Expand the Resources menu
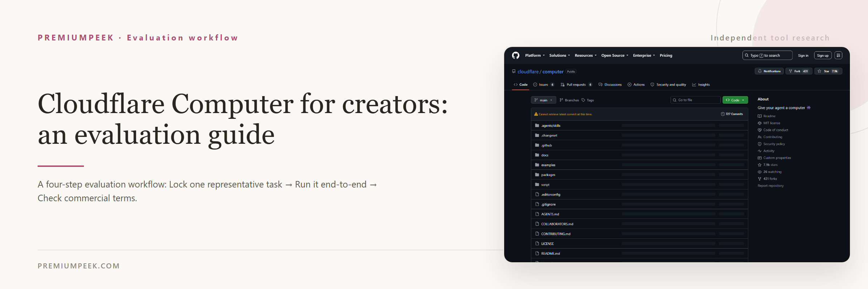 (586, 55)
